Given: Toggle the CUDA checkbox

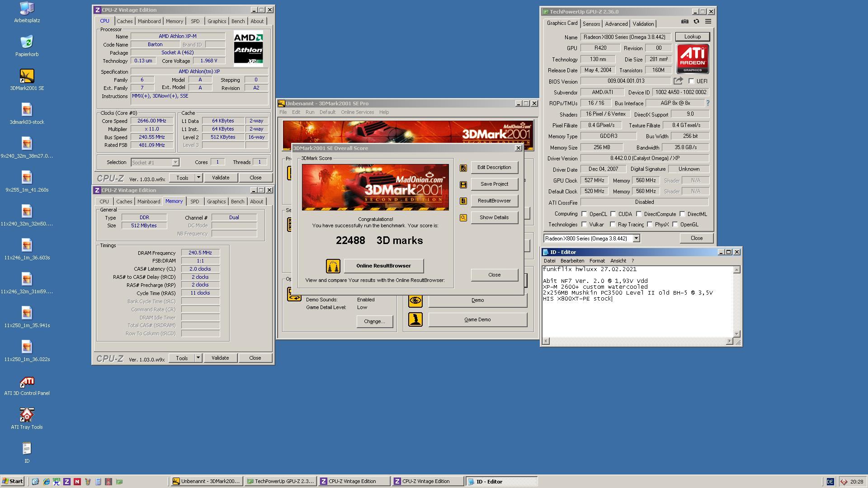Looking at the screenshot, I should (x=613, y=214).
